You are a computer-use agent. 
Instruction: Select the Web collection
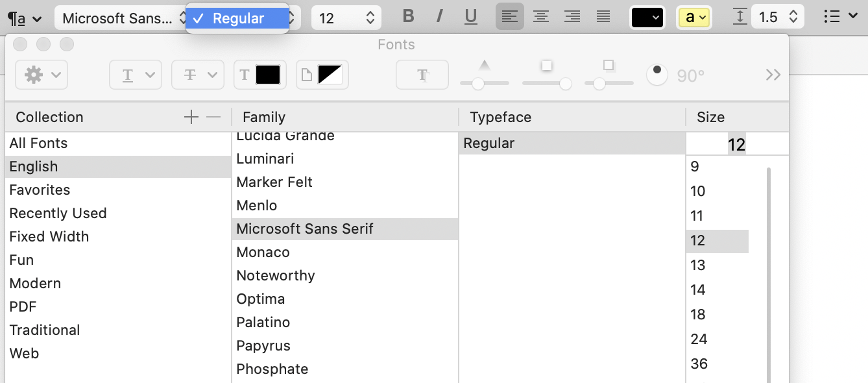pos(118,354)
